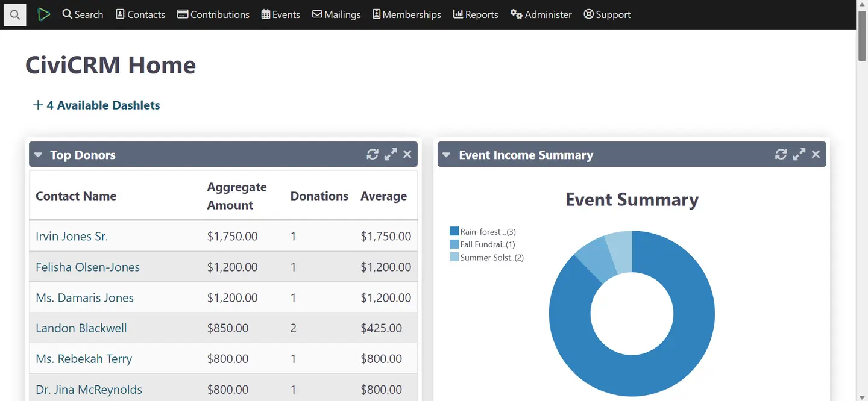Image resolution: width=868 pixels, height=401 pixels.
Task: Open Irvin Jones Sr.'s contact record
Action: pyautogui.click(x=72, y=236)
